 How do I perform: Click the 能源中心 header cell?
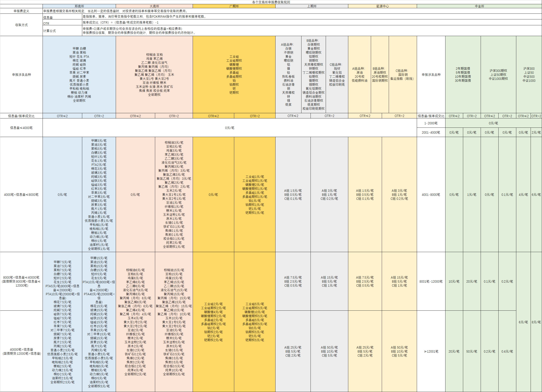[382, 6]
